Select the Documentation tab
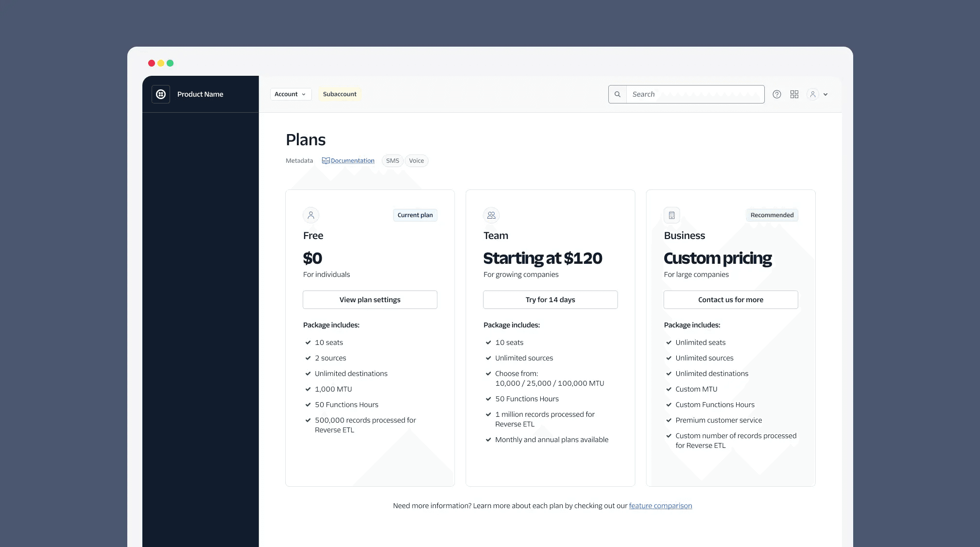The width and height of the screenshot is (980, 547). point(348,160)
